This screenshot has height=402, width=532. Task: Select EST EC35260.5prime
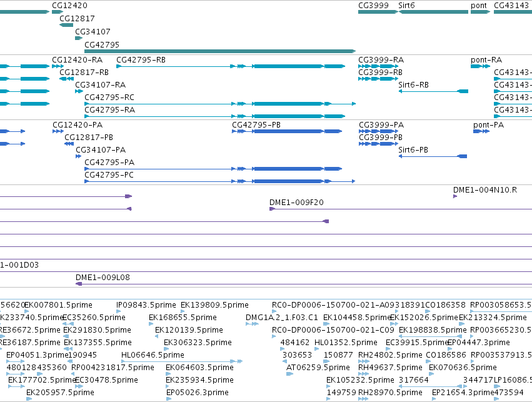click(x=94, y=318)
